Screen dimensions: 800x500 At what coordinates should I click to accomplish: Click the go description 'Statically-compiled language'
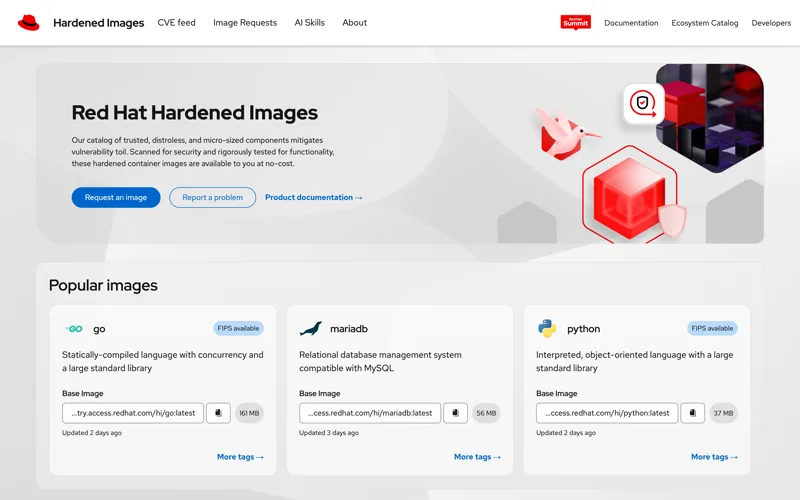(x=163, y=361)
